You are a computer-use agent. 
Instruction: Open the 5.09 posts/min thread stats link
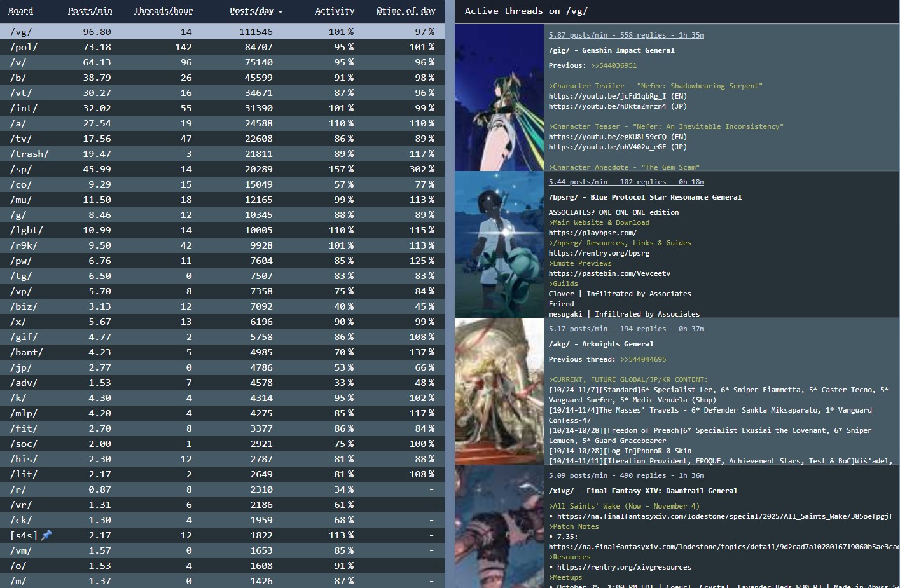(627, 475)
